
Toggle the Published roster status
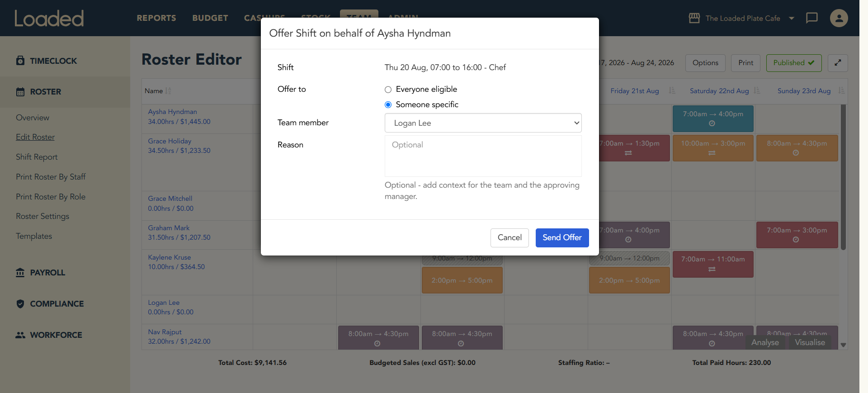(x=794, y=63)
